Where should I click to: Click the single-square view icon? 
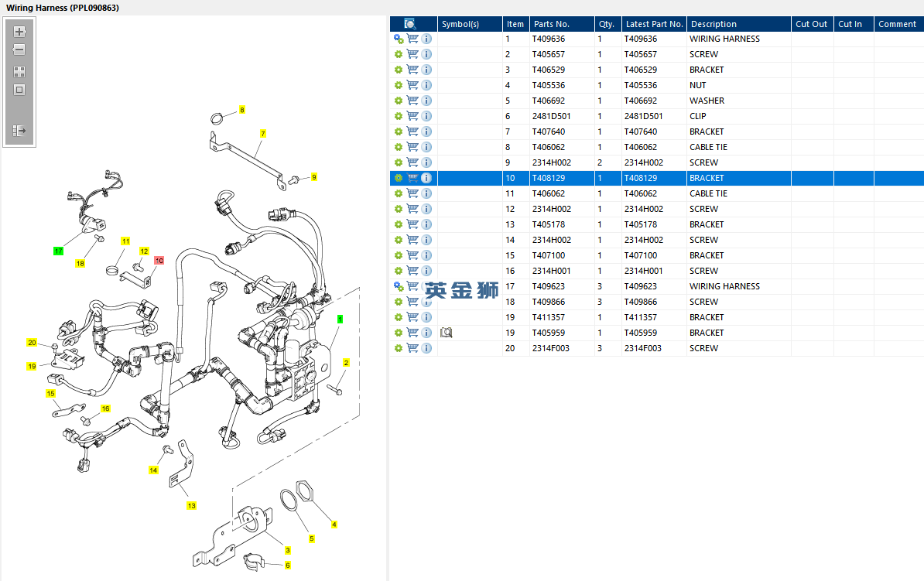pyautogui.click(x=19, y=90)
